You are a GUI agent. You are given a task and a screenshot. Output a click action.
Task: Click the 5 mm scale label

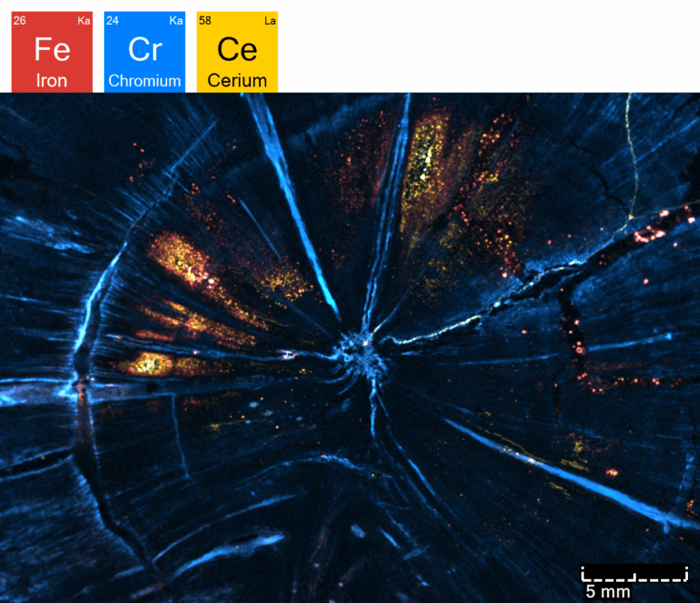click(x=608, y=591)
